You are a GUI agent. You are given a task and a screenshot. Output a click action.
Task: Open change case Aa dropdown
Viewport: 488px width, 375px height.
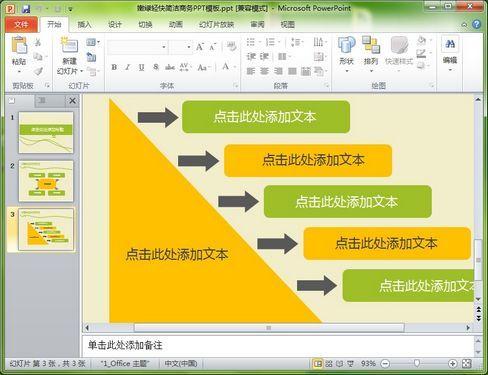(204, 67)
